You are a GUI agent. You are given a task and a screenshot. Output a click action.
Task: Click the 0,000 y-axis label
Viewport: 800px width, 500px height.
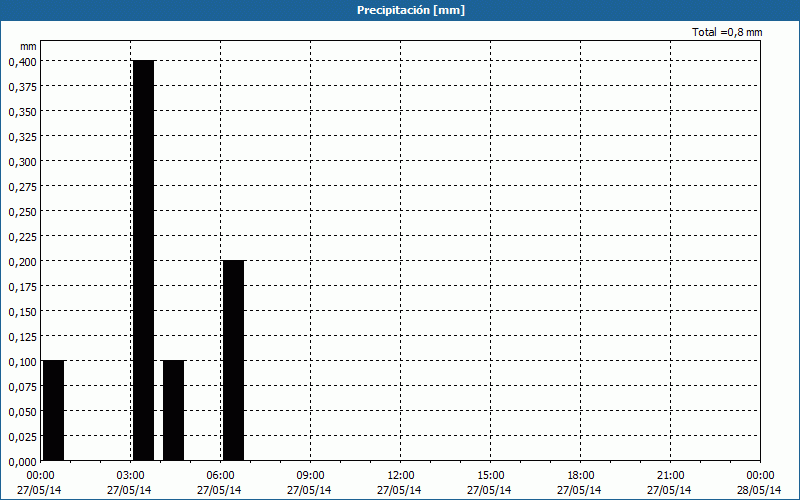(x=22, y=462)
